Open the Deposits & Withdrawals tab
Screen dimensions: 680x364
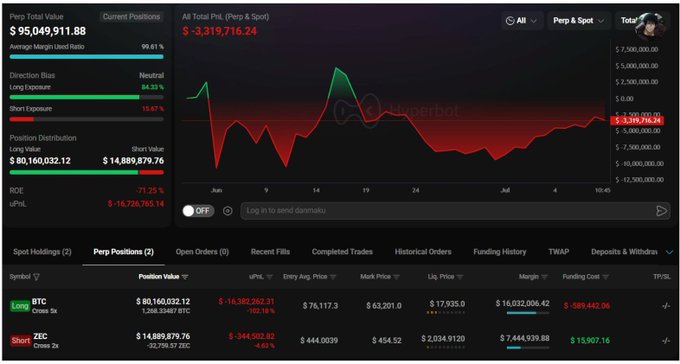point(624,252)
